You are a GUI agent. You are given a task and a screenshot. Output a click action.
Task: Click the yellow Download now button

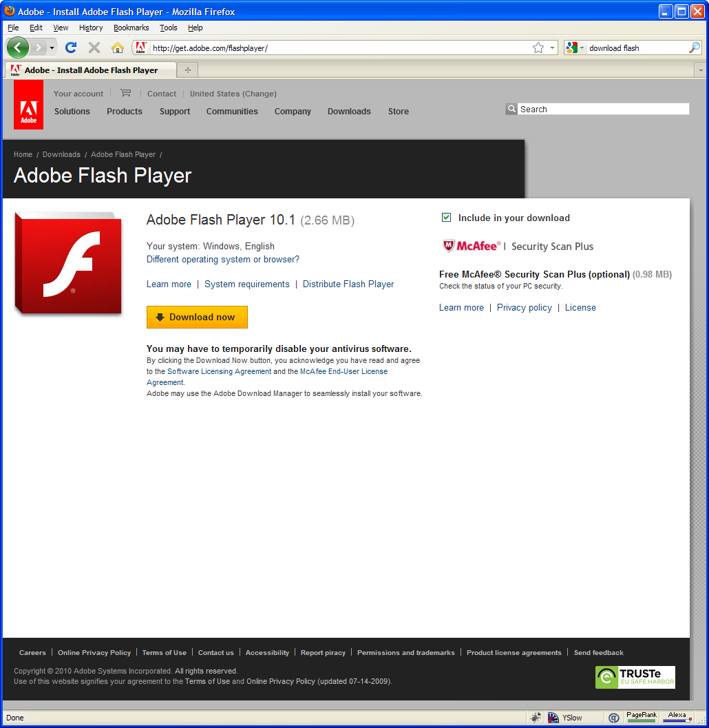click(x=197, y=317)
